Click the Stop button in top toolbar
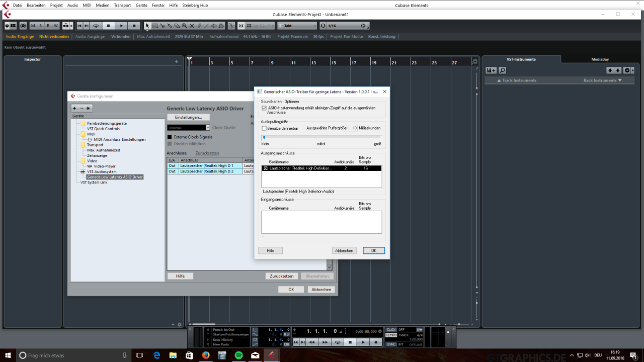This screenshot has height=362, width=644. [108, 26]
